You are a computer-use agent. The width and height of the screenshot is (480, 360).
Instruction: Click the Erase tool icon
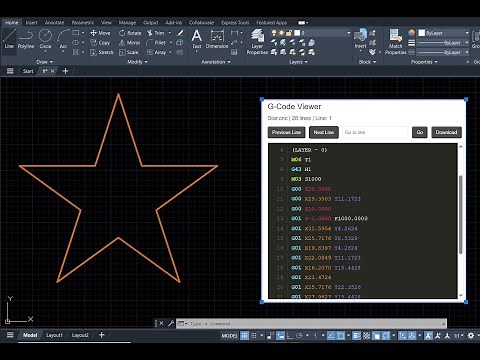(x=180, y=33)
